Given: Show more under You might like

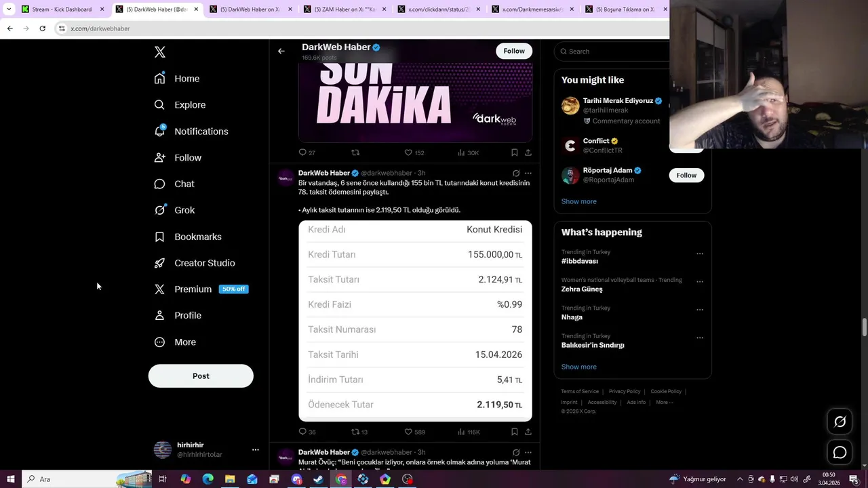Looking at the screenshot, I should pos(578,201).
